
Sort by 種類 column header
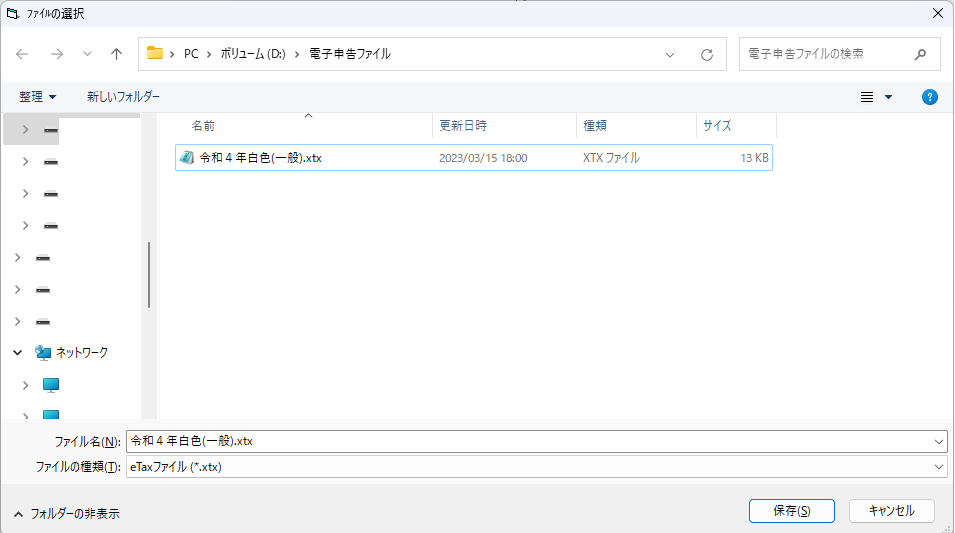coord(595,126)
